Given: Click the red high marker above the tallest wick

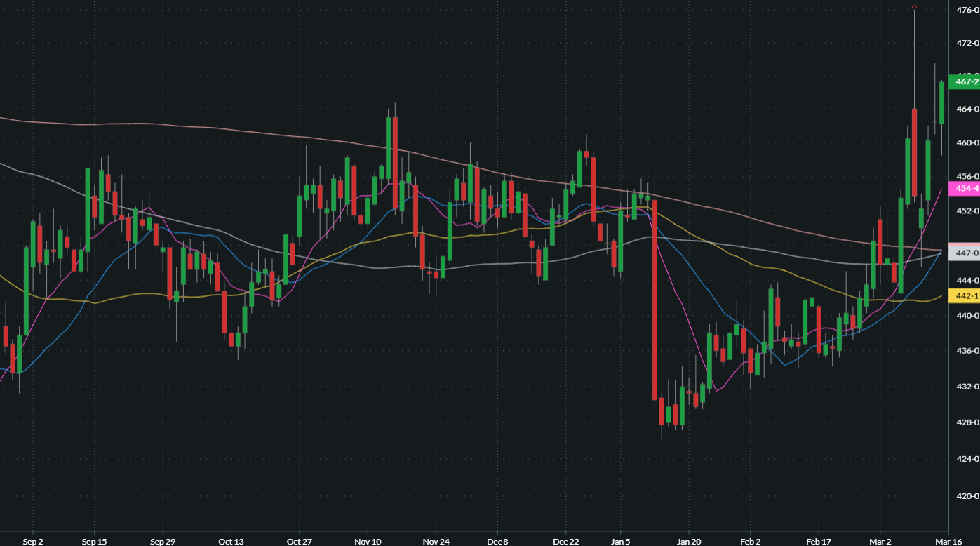Looking at the screenshot, I should point(915,7).
